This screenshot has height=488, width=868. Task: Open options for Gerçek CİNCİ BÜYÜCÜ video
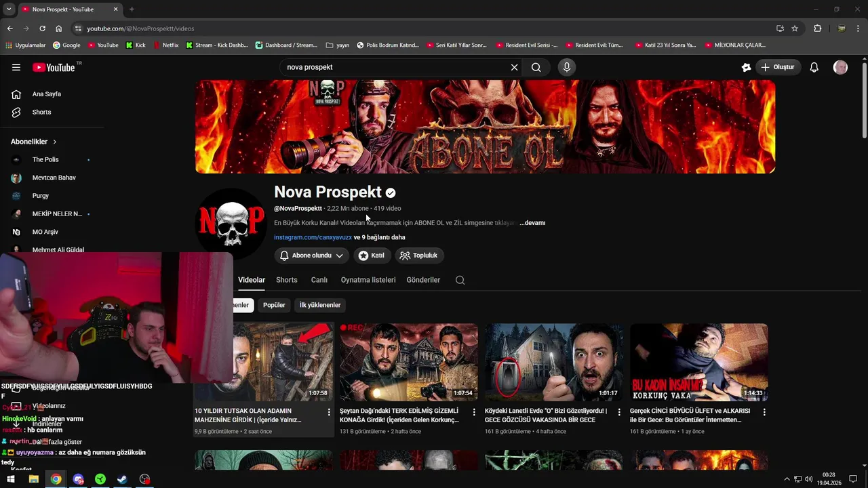click(764, 412)
